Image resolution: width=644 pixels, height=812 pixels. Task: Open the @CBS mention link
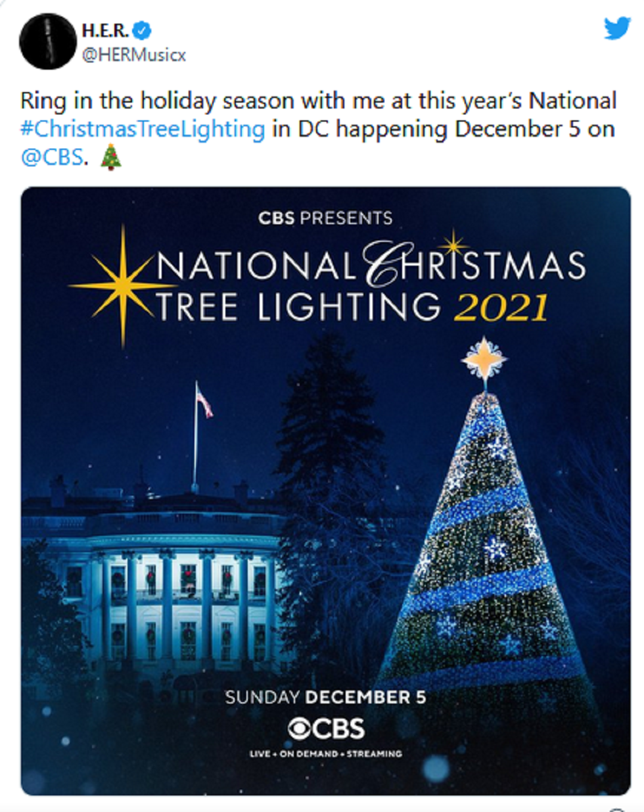pyautogui.click(x=52, y=157)
